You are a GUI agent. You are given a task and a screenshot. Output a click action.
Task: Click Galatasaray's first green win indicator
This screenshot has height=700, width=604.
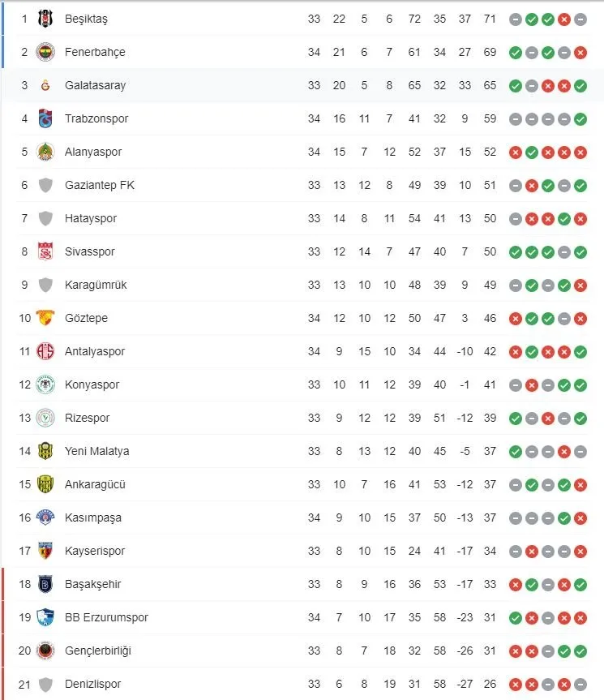516,85
